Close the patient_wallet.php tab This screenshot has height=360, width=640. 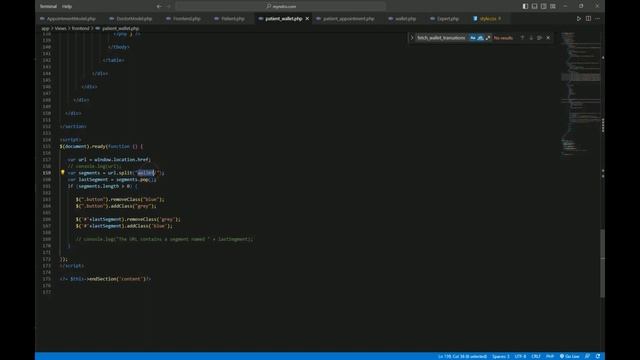(307, 19)
